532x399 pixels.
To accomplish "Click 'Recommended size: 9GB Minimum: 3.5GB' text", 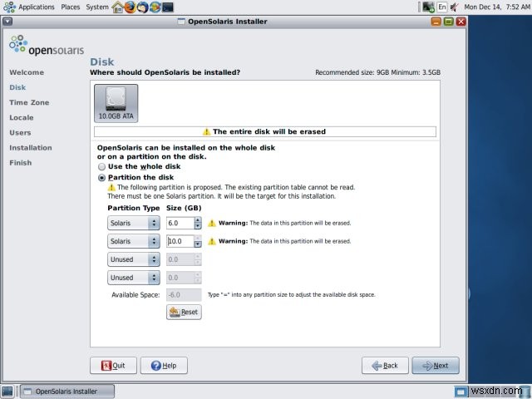I will pos(377,72).
